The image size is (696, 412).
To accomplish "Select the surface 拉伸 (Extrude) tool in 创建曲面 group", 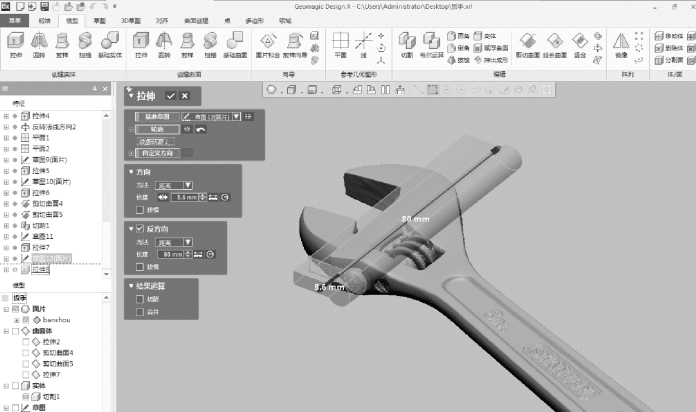I will point(141,45).
